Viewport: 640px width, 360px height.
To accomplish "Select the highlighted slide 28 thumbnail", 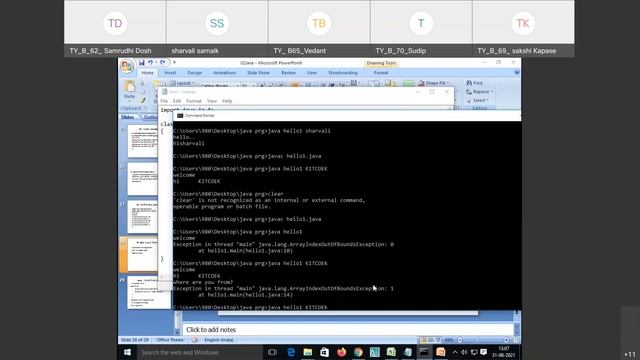I will 142,255.
